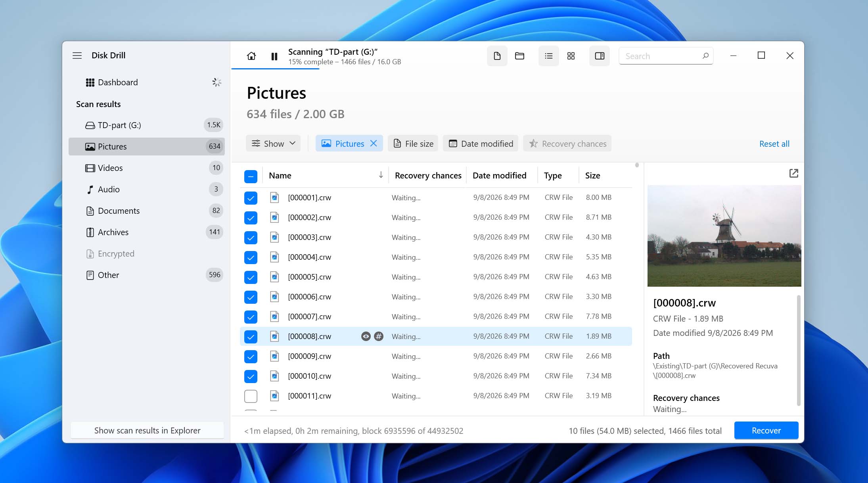The height and width of the screenshot is (483, 868).
Task: Go to the home screen icon
Action: [251, 56]
